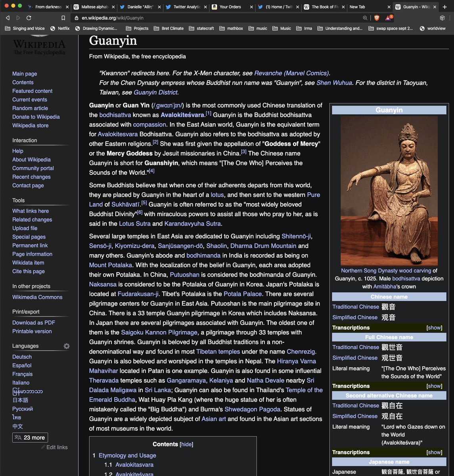Viewport: 454px width, 476px height.
Task: Click Donate to Wikipedia link
Action: 36,117
